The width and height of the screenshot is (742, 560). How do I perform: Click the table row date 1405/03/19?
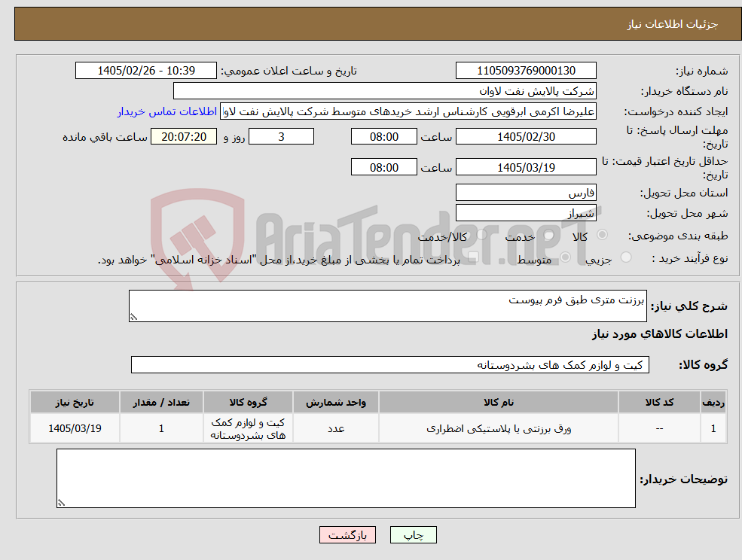pos(75,428)
